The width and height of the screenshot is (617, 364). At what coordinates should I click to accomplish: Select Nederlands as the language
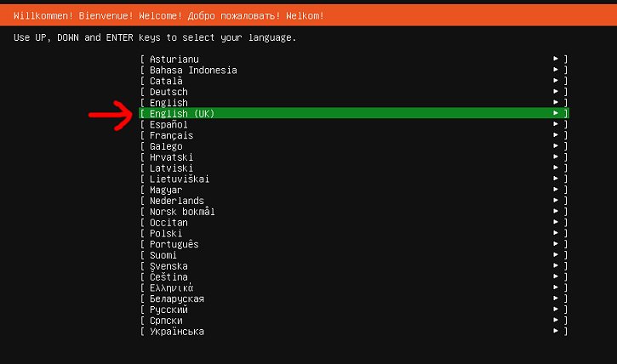176,201
